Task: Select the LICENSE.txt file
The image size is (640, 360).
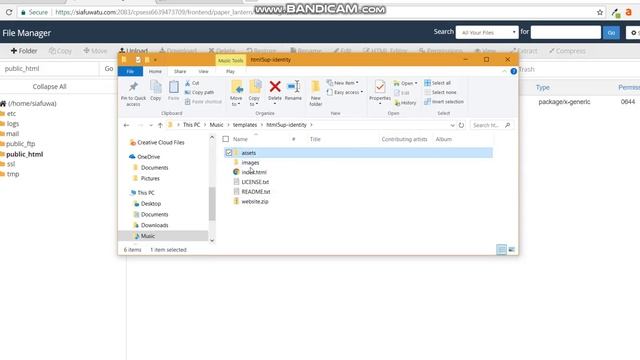Action: pos(255,182)
